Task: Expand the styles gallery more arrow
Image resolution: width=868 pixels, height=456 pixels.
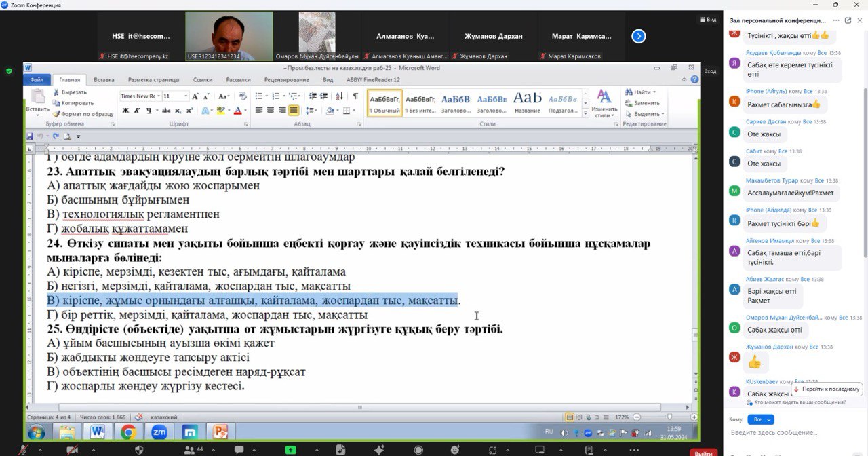Action: pos(584,113)
